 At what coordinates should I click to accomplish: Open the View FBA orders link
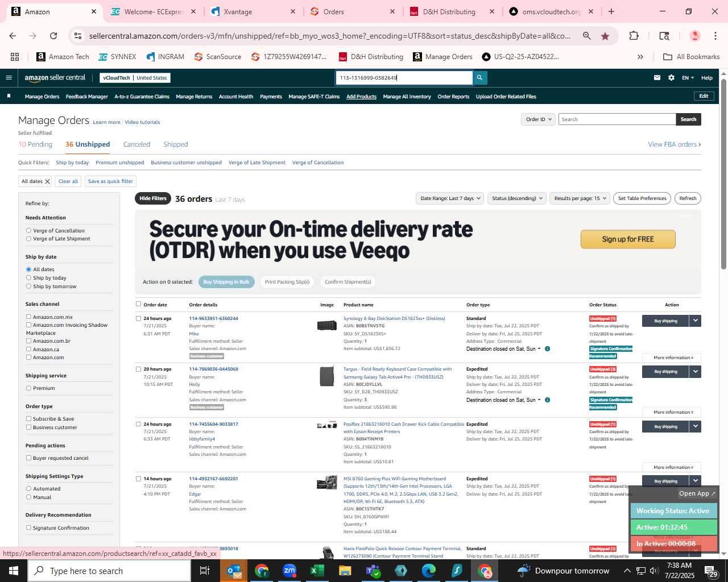[675, 144]
